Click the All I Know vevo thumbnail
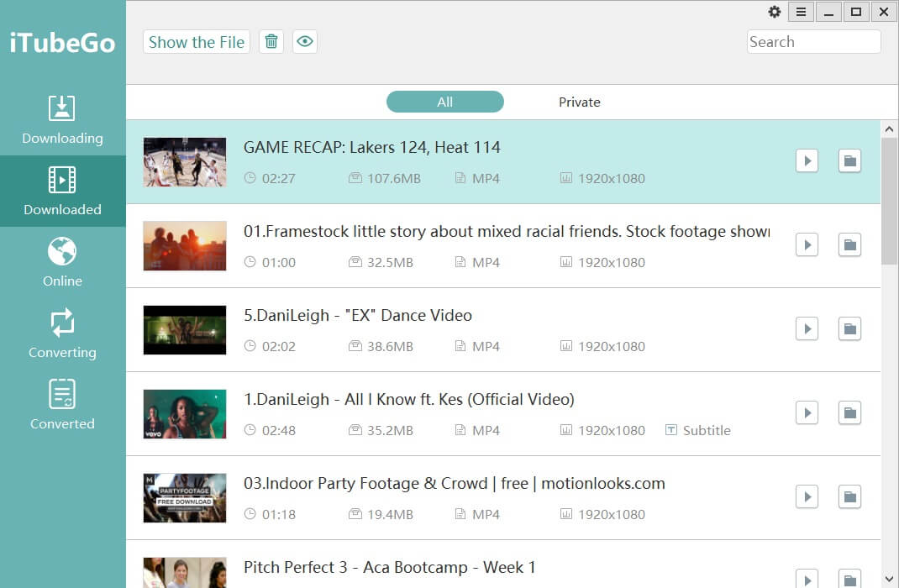The width and height of the screenshot is (899, 588). click(x=185, y=414)
